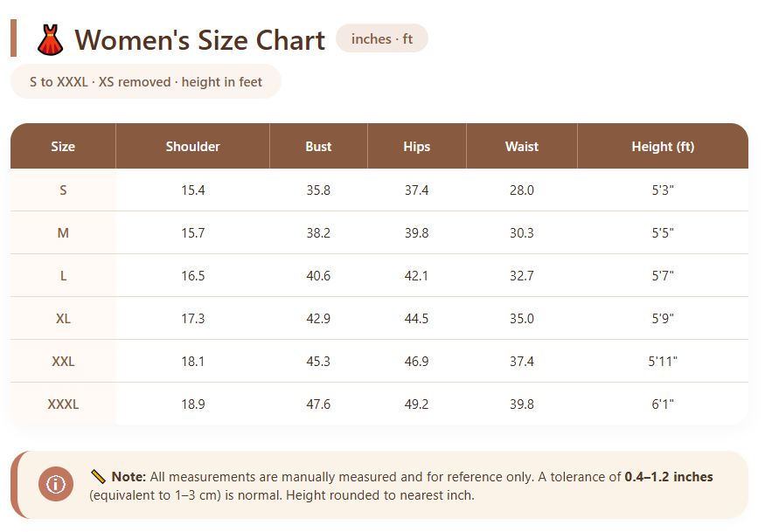Choose the XXL size row label

coord(63,361)
